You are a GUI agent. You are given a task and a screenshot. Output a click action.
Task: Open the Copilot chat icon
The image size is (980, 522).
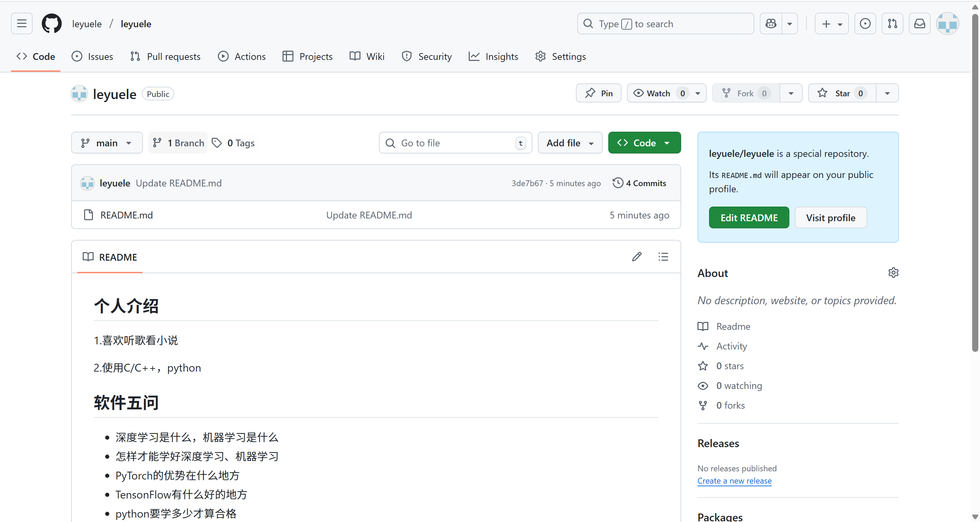(x=771, y=23)
